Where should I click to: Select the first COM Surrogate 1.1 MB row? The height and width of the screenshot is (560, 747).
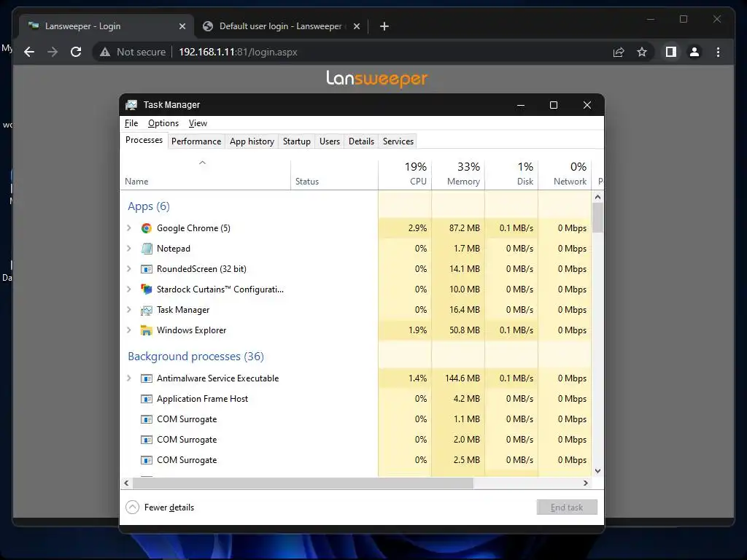point(356,419)
